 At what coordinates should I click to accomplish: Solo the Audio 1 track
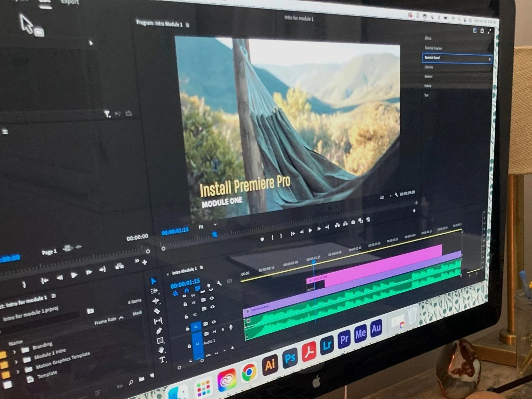(x=223, y=330)
